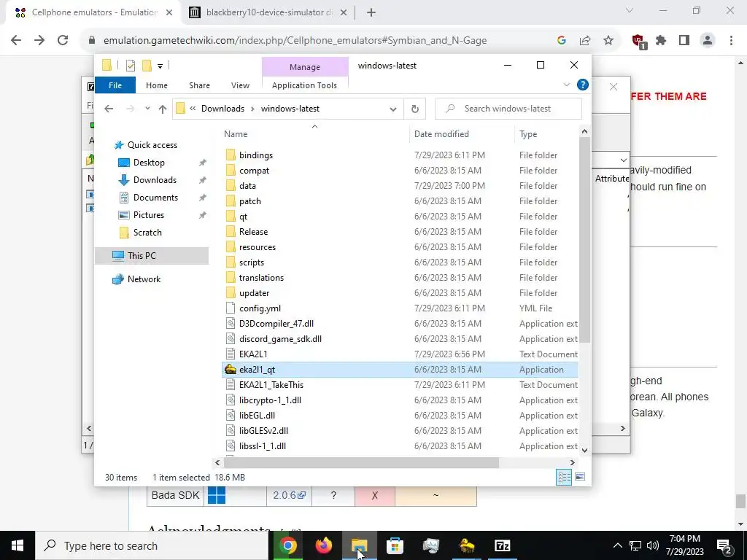Open Microsoft Store from the taskbar
Screen dimensions: 747x560
click(x=395, y=545)
